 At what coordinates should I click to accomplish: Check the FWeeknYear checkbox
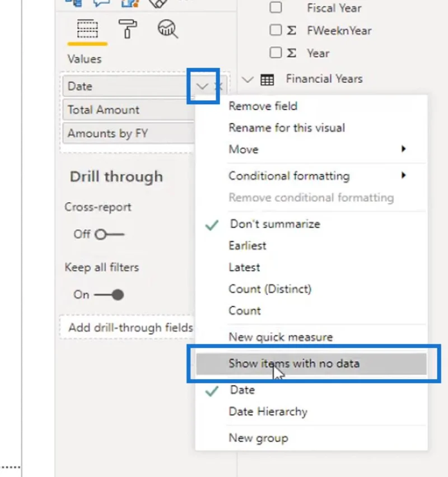point(276,30)
